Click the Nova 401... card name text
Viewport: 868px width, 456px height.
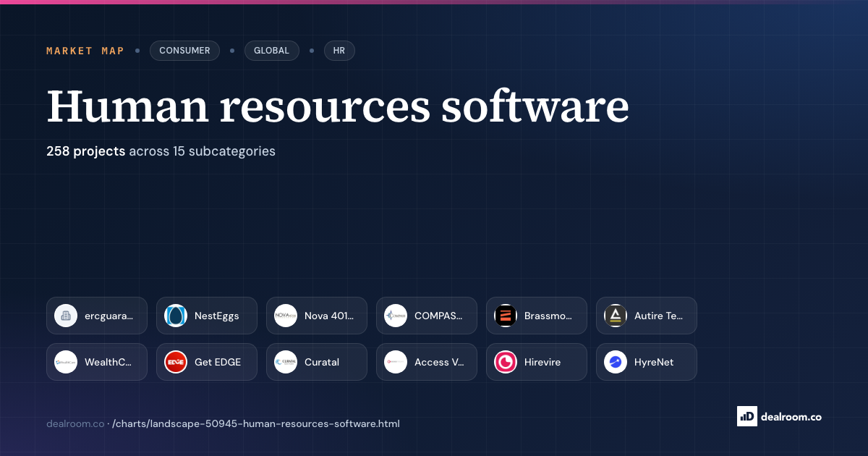tap(329, 316)
